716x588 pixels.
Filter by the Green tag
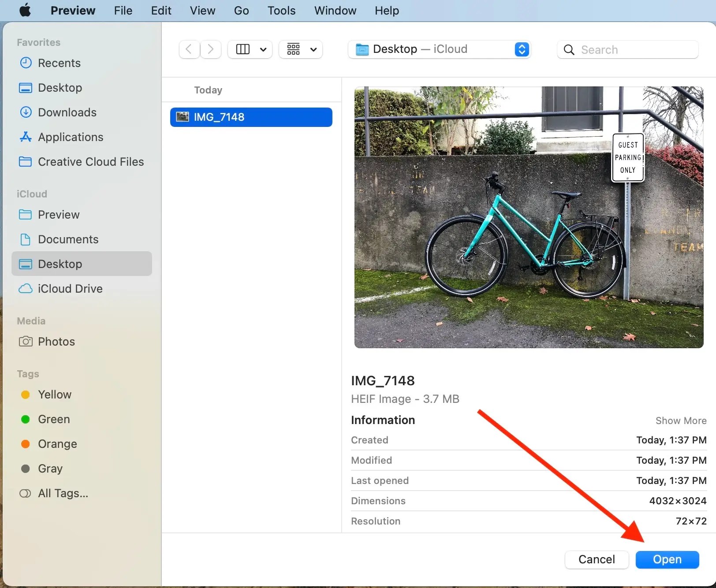point(82,419)
